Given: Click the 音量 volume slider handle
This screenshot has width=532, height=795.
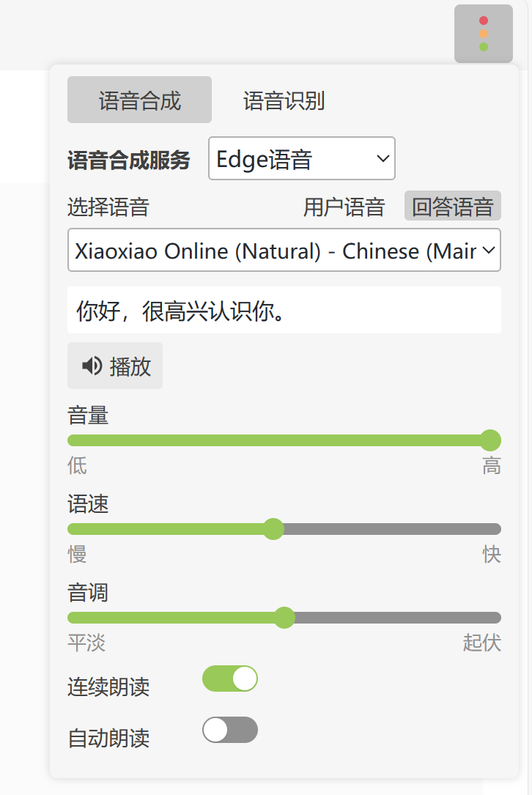Looking at the screenshot, I should click(490, 440).
